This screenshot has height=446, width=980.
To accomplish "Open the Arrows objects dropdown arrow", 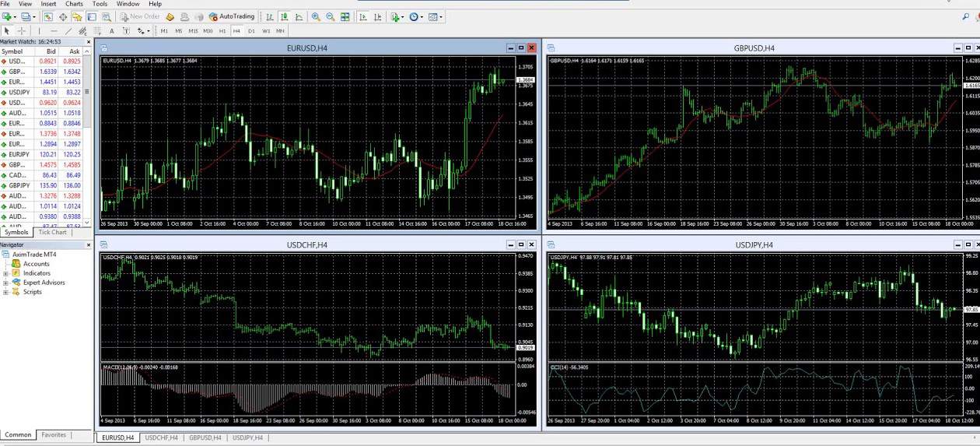I will pos(149,31).
